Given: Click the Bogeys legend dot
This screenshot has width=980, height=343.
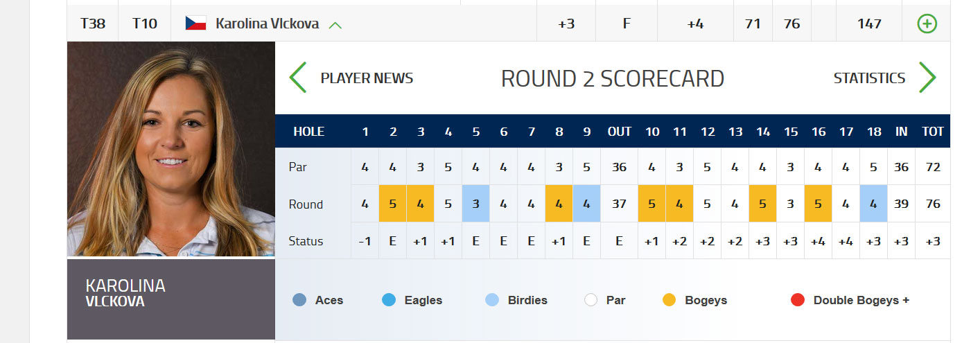Looking at the screenshot, I should [x=669, y=300].
